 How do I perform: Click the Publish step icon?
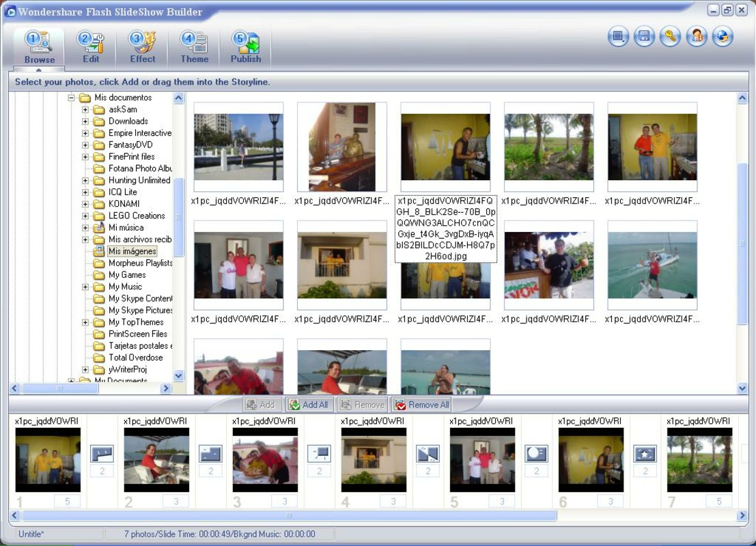[246, 43]
